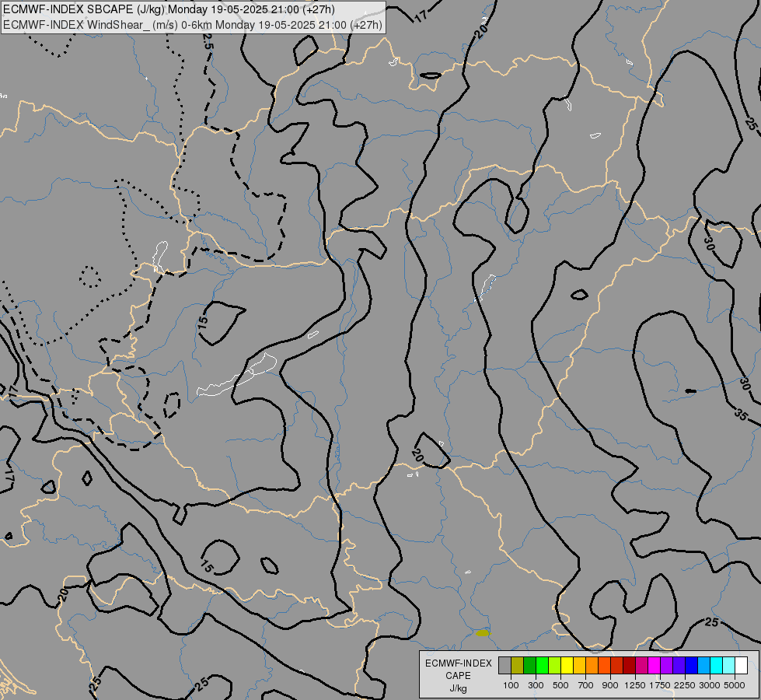Click the "700" legend value
Screen dimensions: 761x700
(586, 685)
